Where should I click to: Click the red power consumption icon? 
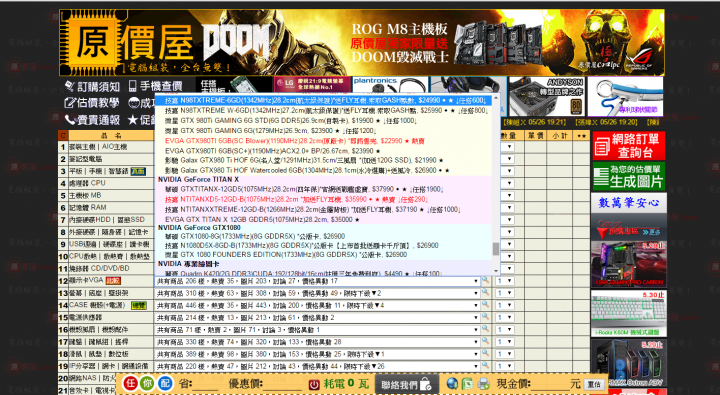coord(314,384)
